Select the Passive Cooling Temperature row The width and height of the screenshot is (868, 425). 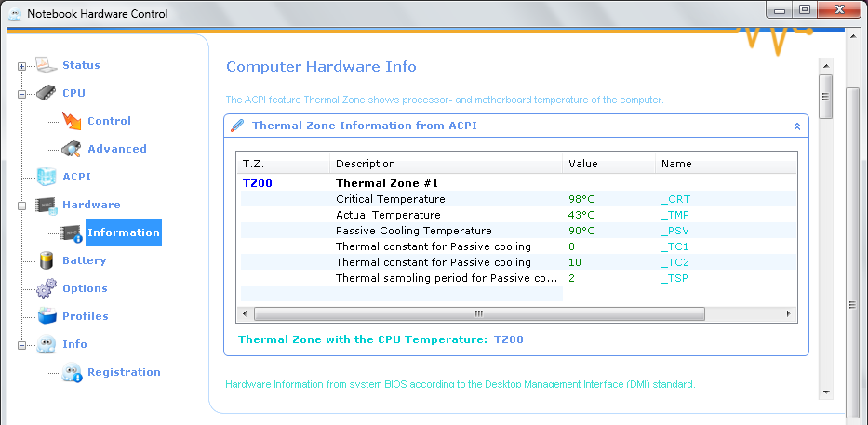coord(519,231)
